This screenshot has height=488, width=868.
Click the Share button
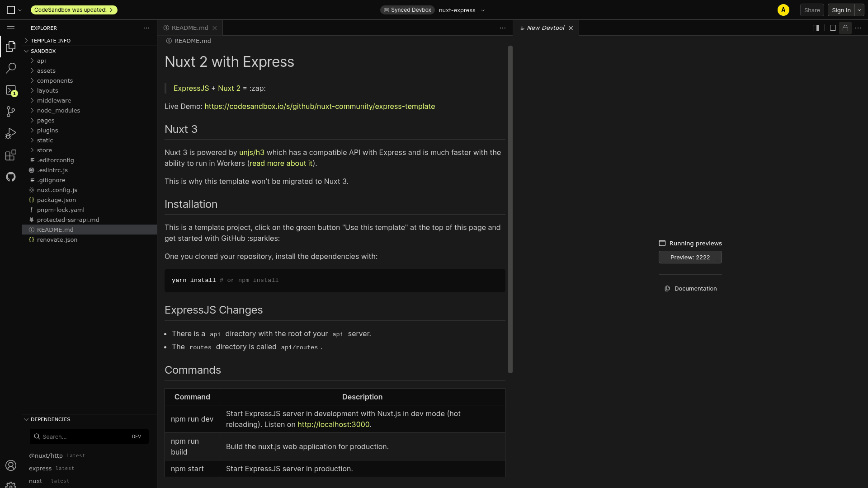812,10
